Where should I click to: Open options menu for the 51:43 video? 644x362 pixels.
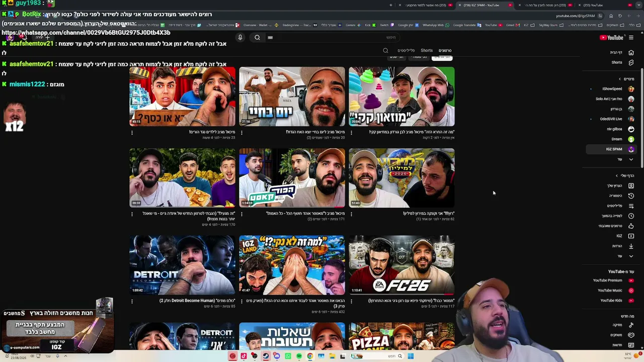[x=351, y=214]
